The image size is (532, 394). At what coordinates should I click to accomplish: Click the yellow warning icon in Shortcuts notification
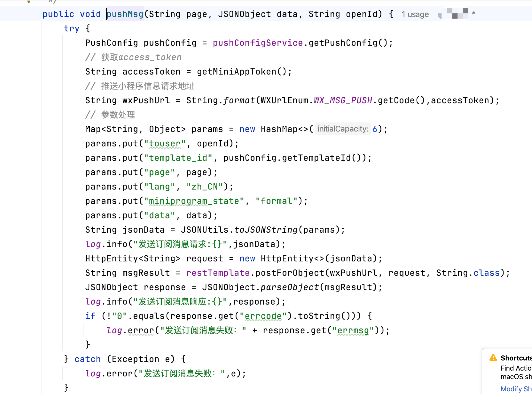click(493, 358)
